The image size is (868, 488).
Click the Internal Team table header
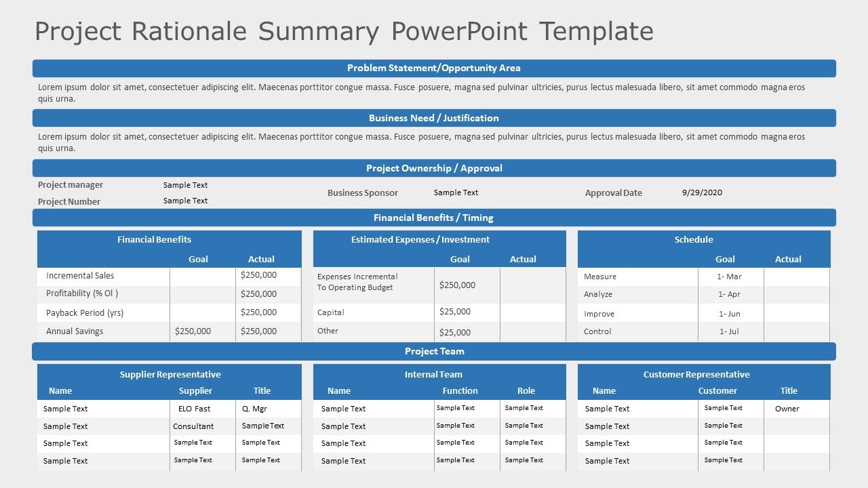(x=433, y=374)
